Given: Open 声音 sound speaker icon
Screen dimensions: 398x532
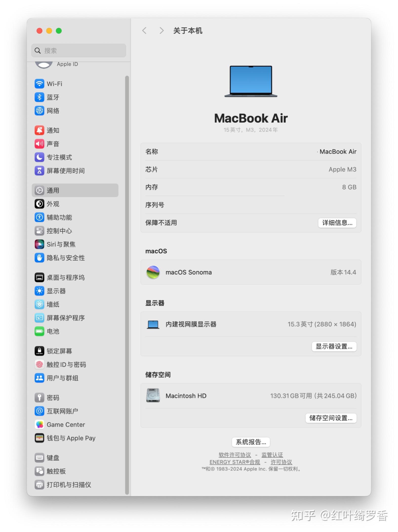Looking at the screenshot, I should [39, 144].
